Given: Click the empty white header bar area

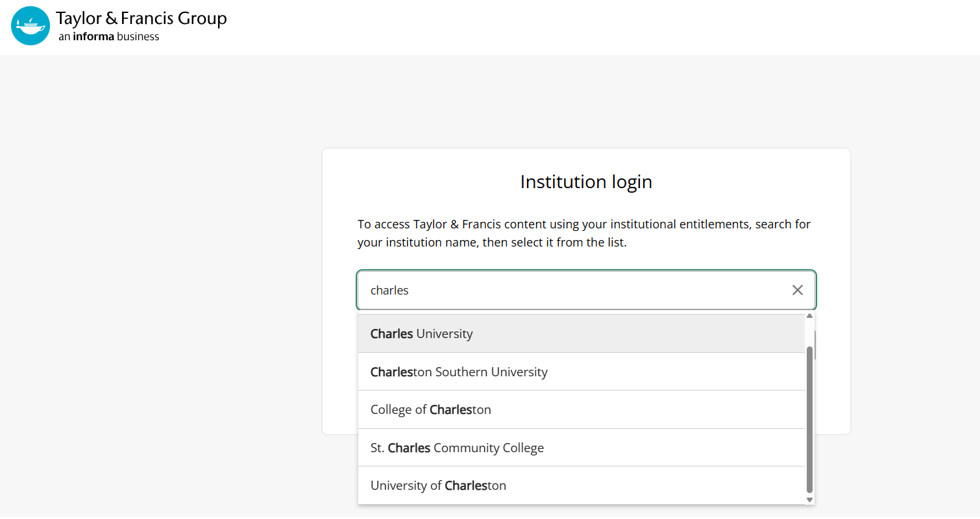Looking at the screenshot, I should click(x=584, y=27).
